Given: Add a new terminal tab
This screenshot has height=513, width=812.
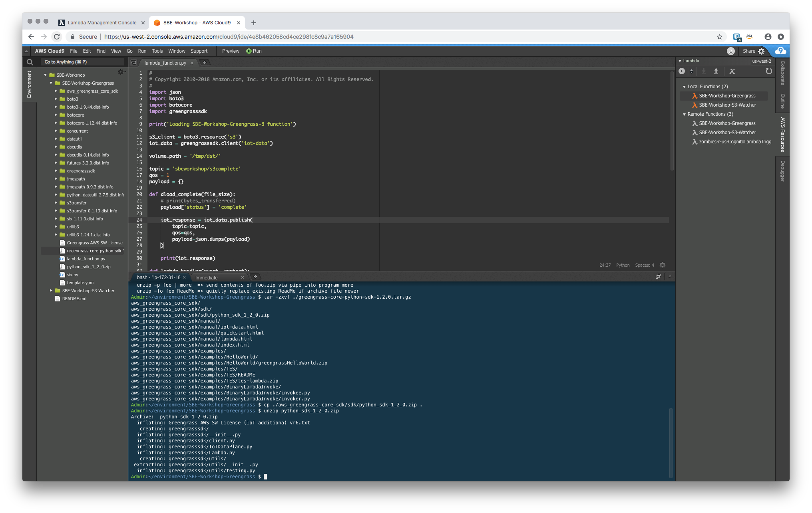Looking at the screenshot, I should (255, 277).
